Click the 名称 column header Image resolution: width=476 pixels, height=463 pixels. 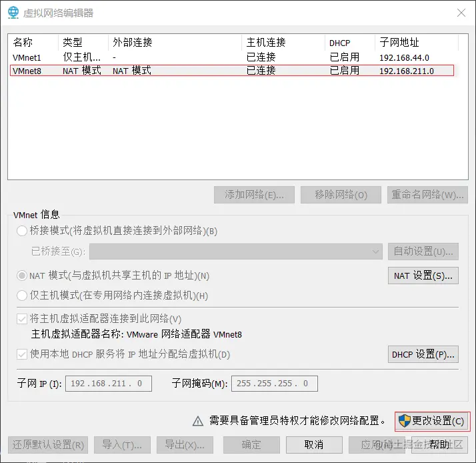coord(33,42)
